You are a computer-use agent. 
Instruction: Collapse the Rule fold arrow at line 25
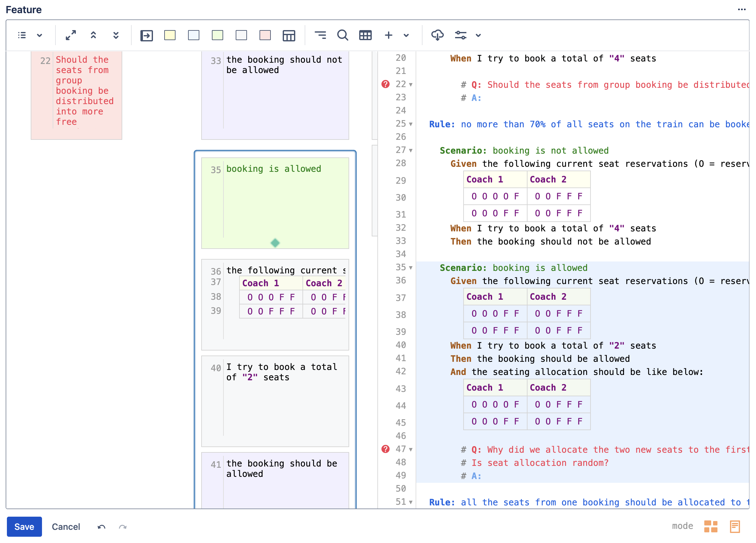pyautogui.click(x=411, y=124)
